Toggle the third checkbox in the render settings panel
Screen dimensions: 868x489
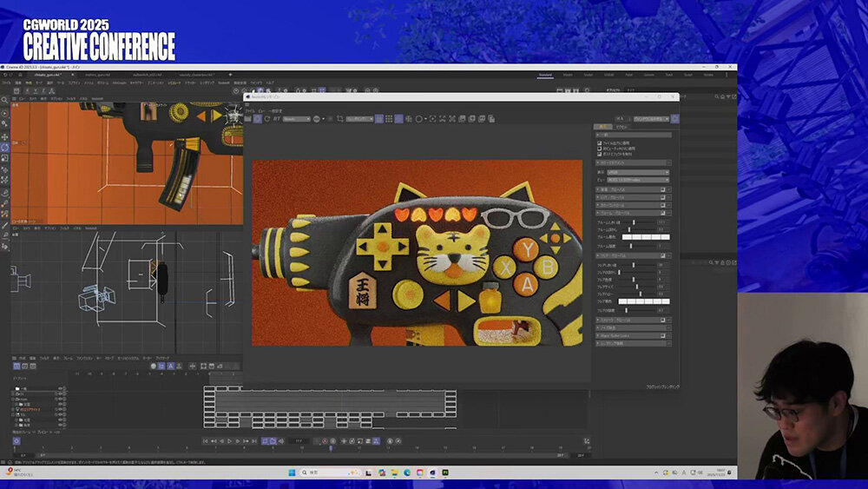coord(599,154)
